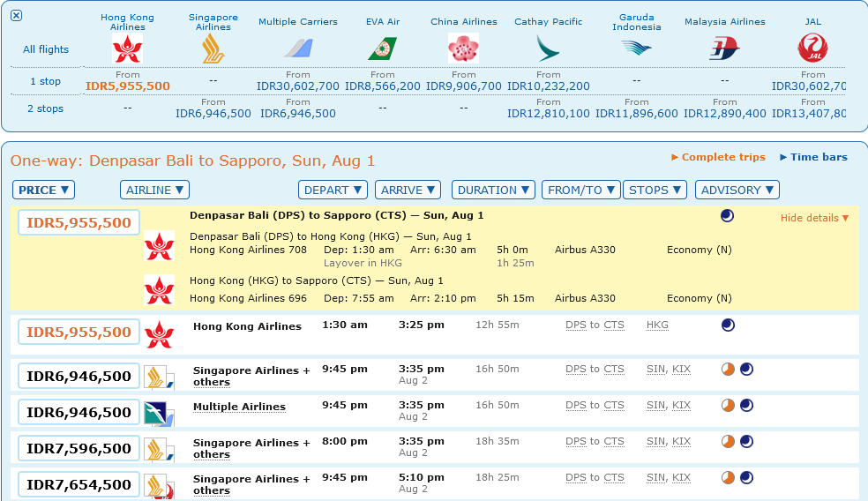This screenshot has width=868, height=501.
Task: Close the airline matrix panel
Action: click(x=17, y=16)
